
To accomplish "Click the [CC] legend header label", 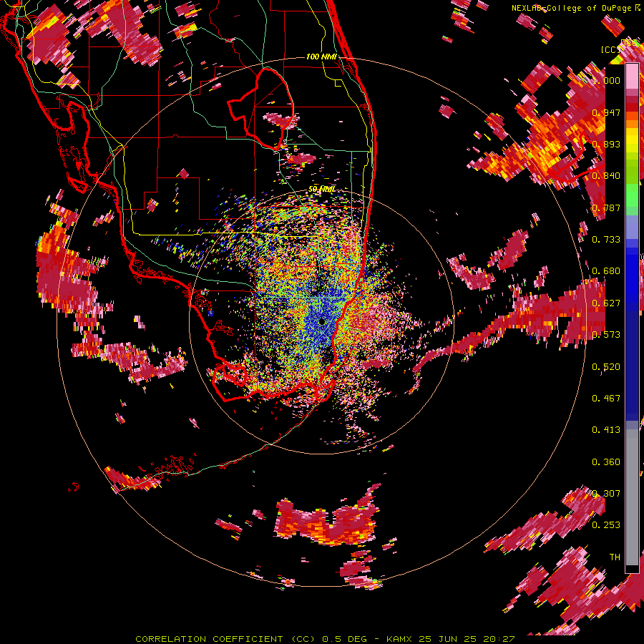I will pos(610,49).
